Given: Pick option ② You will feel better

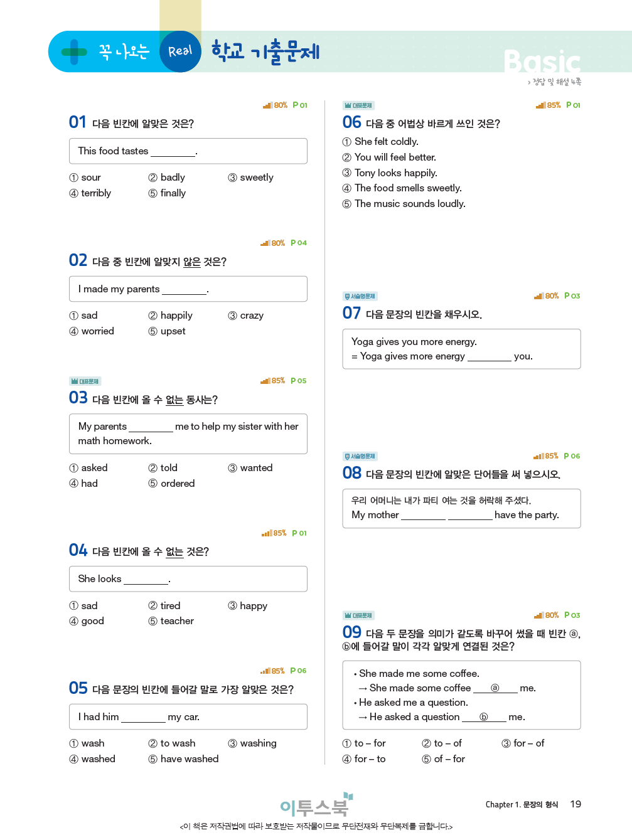Looking at the screenshot, I should point(389,157).
